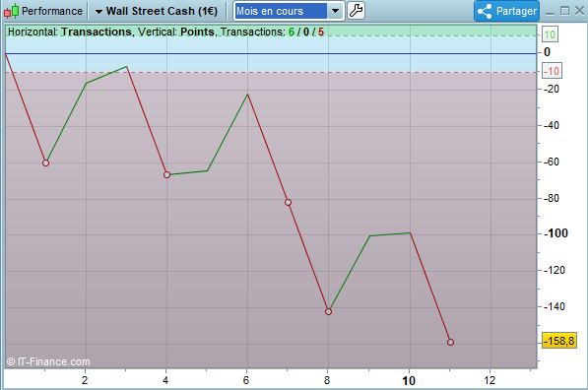Select the data point at transaction 8
This screenshot has height=390, width=588.
point(329,311)
